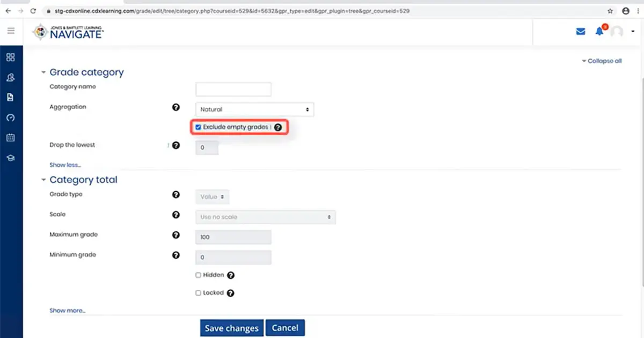This screenshot has width=644, height=338.
Task: Click help icon next to Aggregation
Action: pos(175,107)
